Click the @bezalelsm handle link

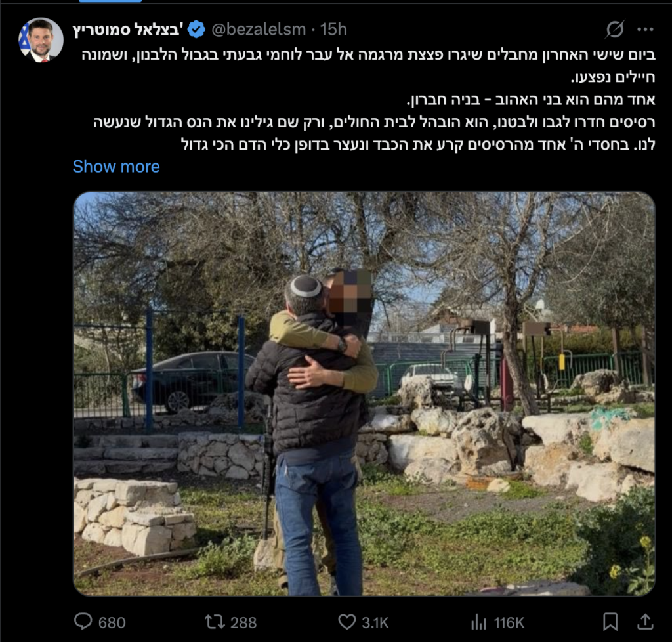tap(258, 29)
